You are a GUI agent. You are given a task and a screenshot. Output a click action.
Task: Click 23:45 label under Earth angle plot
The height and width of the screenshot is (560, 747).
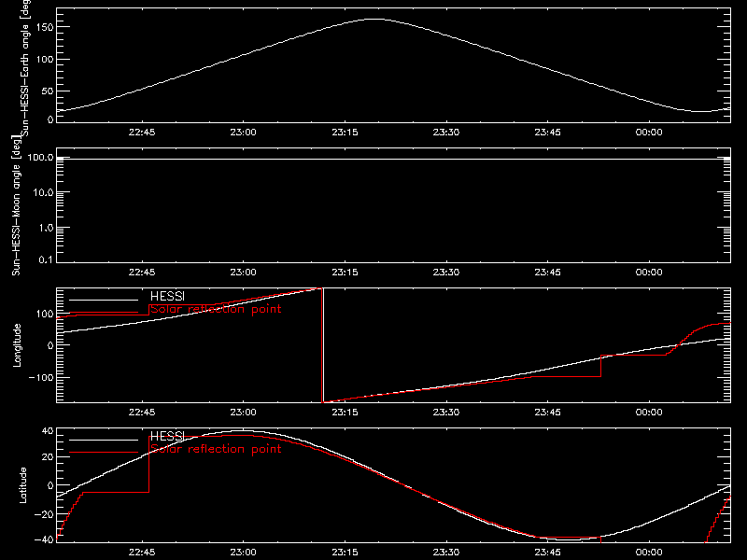click(548, 133)
